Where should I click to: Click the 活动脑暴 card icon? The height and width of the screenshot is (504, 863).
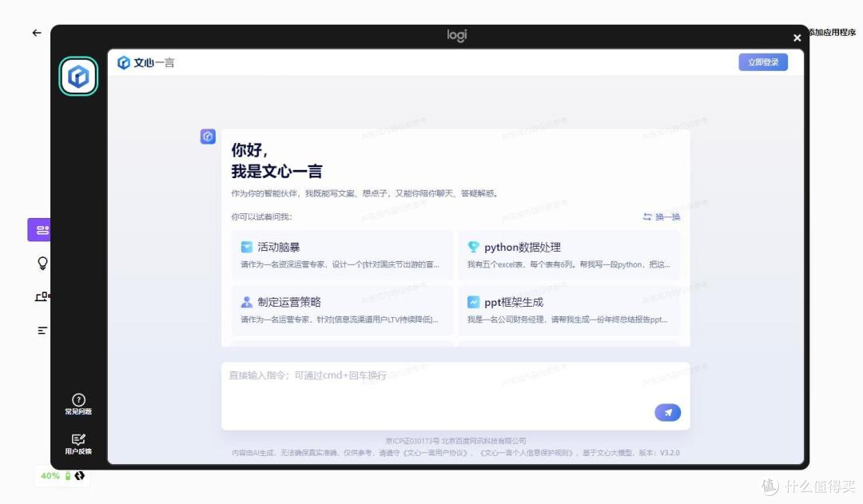coord(247,247)
